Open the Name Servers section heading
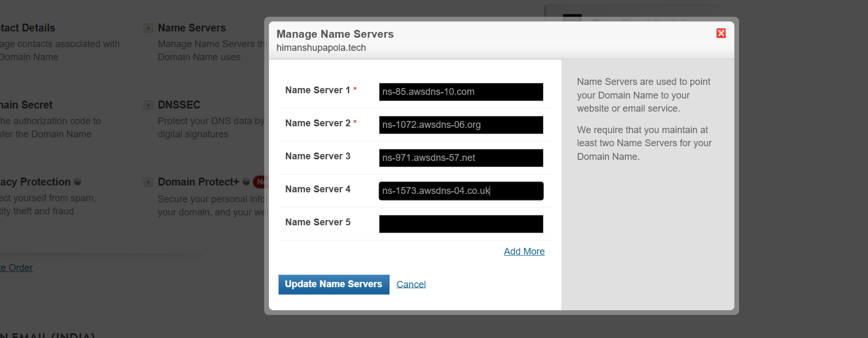The height and width of the screenshot is (338, 868). tap(192, 28)
